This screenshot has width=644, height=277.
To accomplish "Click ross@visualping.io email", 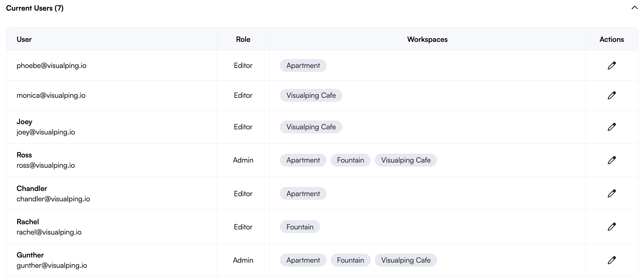I will (x=46, y=165).
